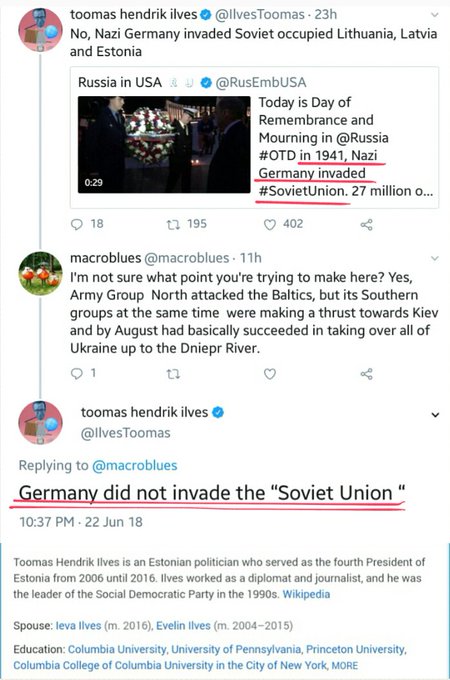
Task: Share the macroblues tweet
Action: [366, 374]
